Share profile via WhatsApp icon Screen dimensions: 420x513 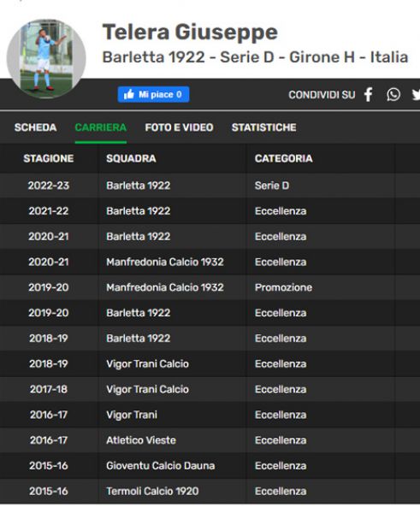[393, 95]
